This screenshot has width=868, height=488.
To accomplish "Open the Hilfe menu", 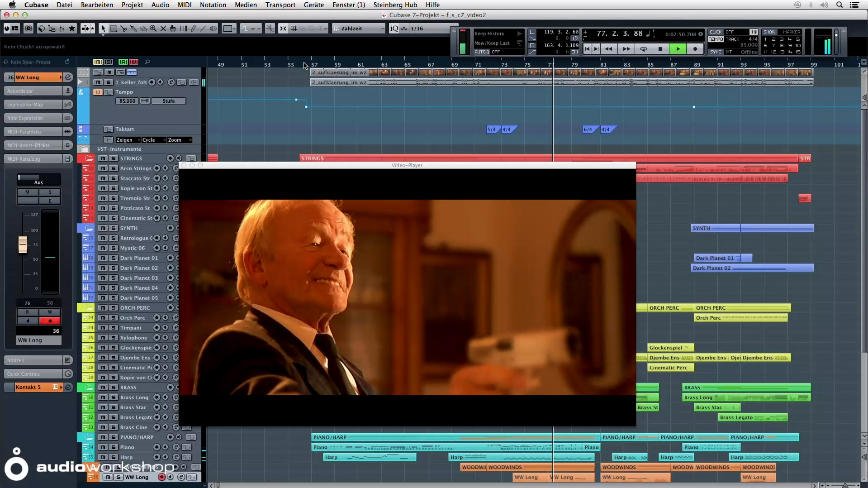I will pos(432,5).
